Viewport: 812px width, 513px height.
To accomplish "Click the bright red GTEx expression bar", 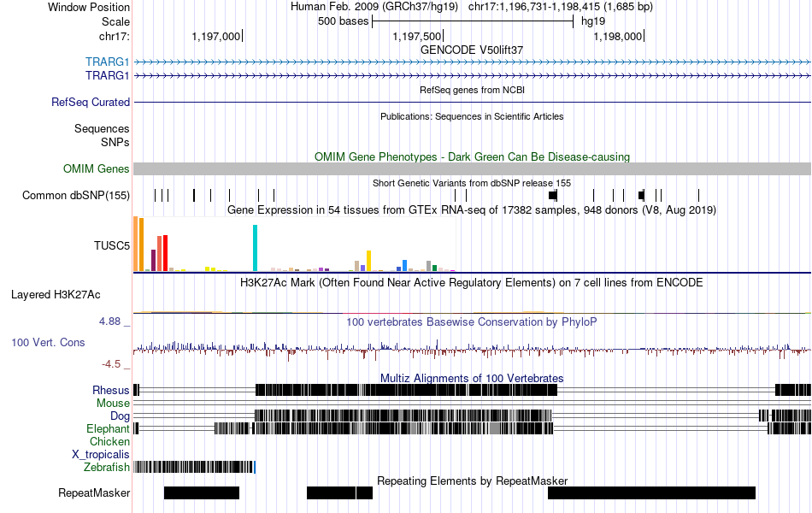I will point(165,253).
